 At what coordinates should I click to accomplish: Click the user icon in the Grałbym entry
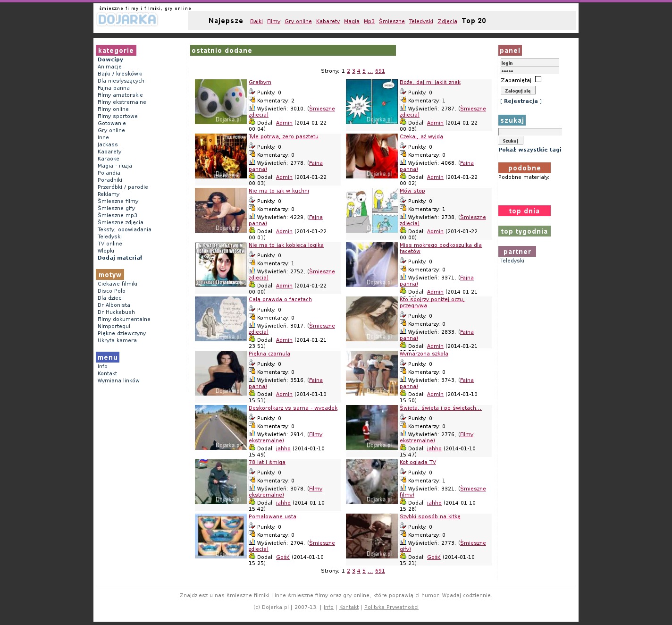(x=252, y=122)
